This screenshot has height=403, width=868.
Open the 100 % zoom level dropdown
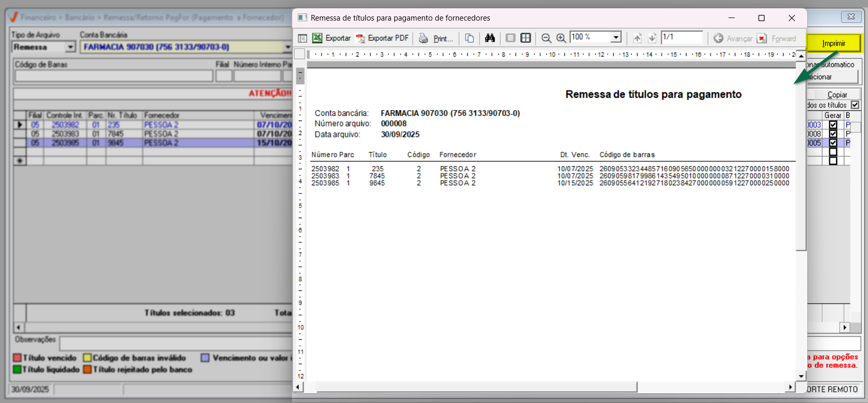click(x=616, y=37)
